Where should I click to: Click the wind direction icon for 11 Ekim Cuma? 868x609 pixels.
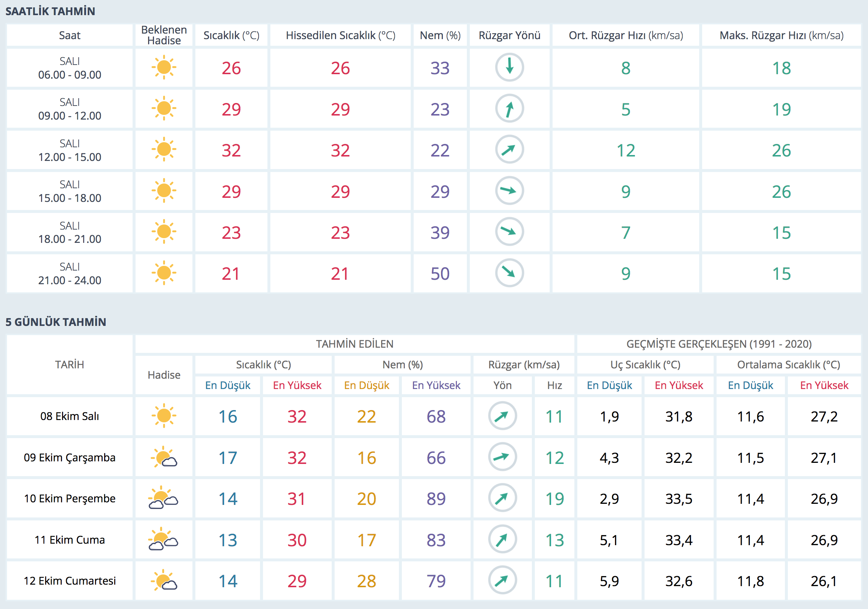[x=502, y=540]
